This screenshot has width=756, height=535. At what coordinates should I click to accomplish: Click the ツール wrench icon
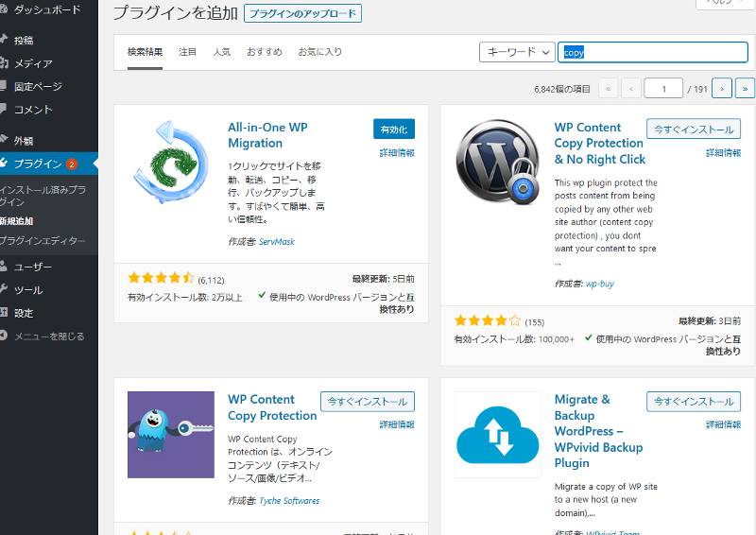point(4,289)
